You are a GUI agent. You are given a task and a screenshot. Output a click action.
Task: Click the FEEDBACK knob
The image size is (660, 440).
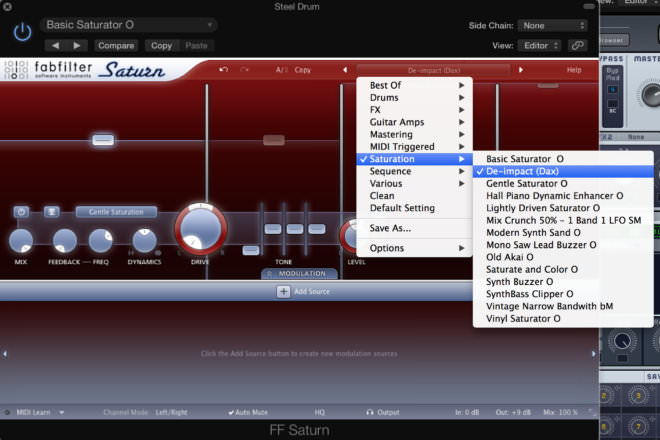[64, 241]
